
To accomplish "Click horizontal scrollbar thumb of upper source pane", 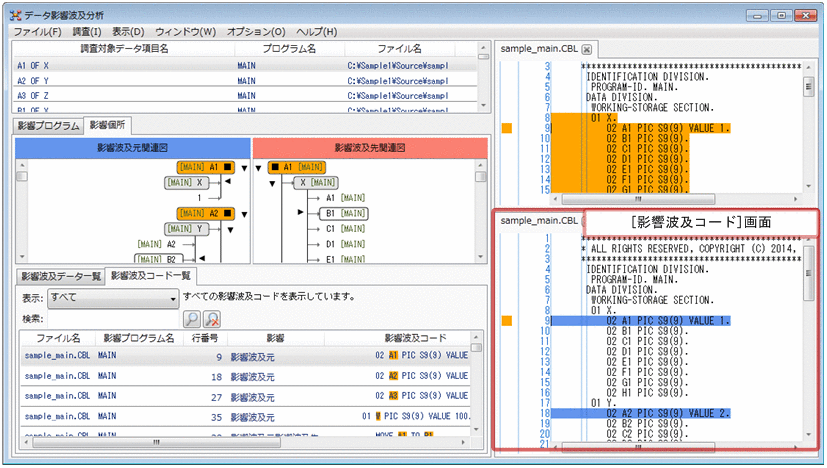I will [638, 199].
